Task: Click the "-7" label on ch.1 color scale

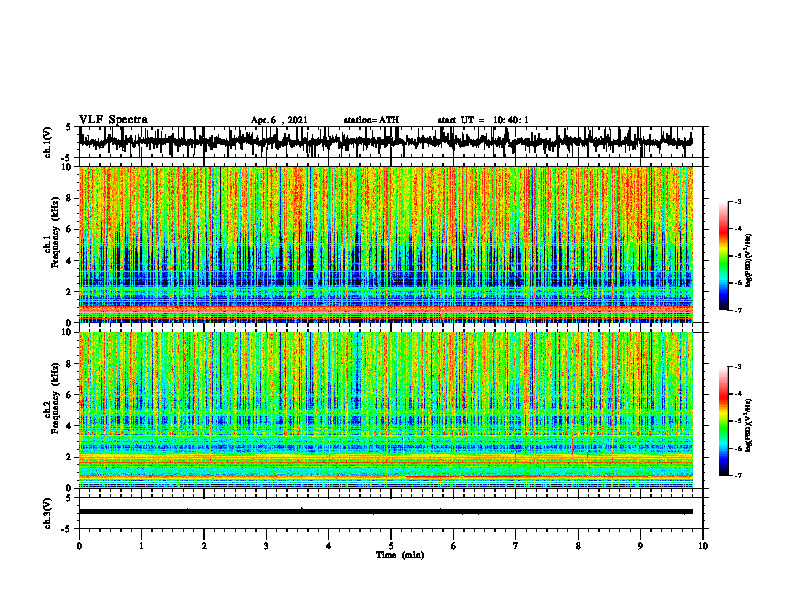Action: [738, 310]
